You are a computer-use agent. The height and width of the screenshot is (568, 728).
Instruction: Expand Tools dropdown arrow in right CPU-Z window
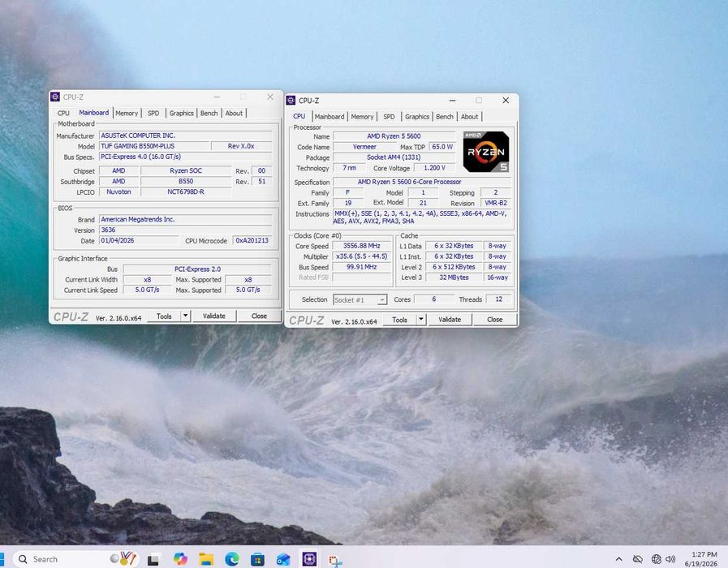click(x=421, y=320)
